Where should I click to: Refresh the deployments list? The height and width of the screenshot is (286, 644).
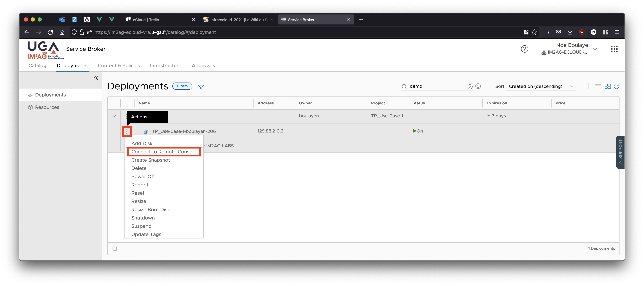point(616,86)
